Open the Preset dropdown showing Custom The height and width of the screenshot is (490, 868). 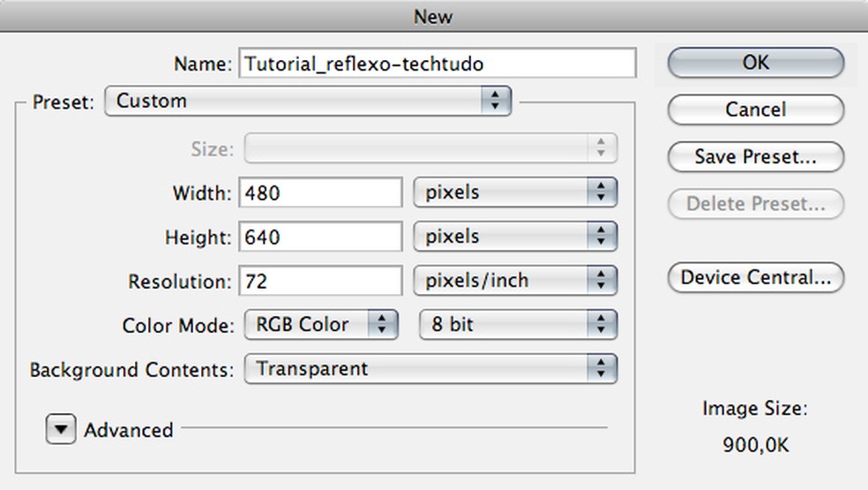[307, 101]
